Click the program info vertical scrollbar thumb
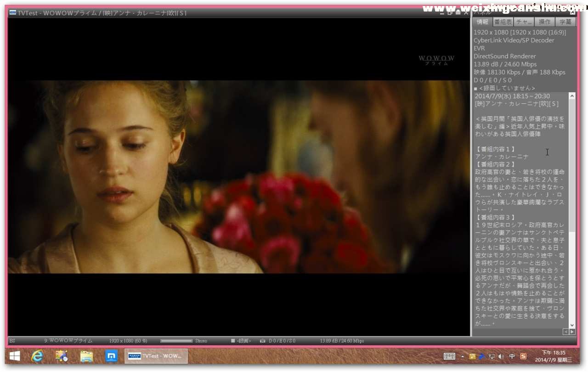 tap(572, 165)
